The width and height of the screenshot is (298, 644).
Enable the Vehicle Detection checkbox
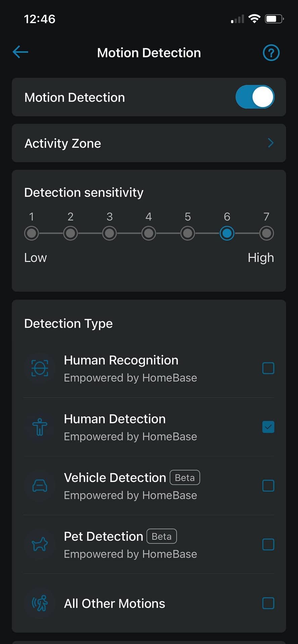pyautogui.click(x=268, y=486)
